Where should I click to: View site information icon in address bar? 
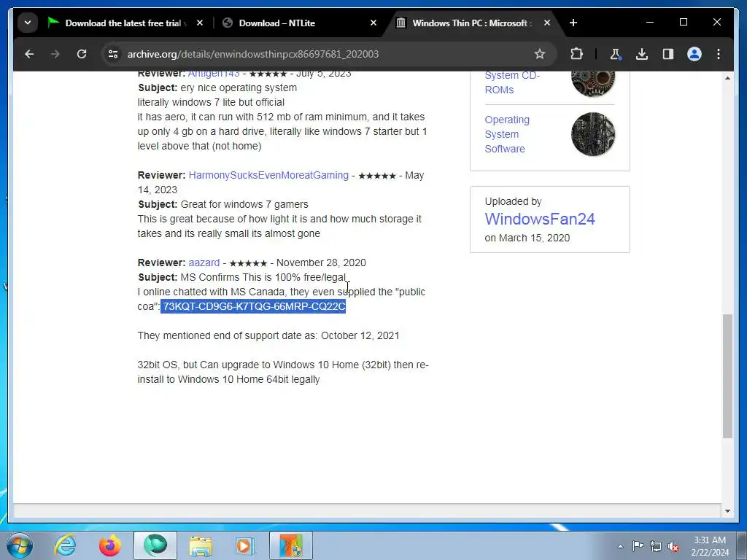click(113, 54)
